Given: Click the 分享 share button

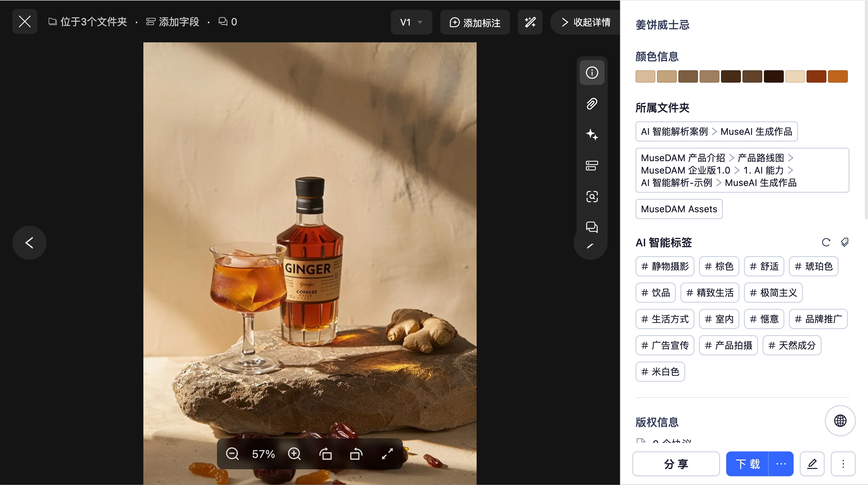Looking at the screenshot, I should tap(676, 464).
